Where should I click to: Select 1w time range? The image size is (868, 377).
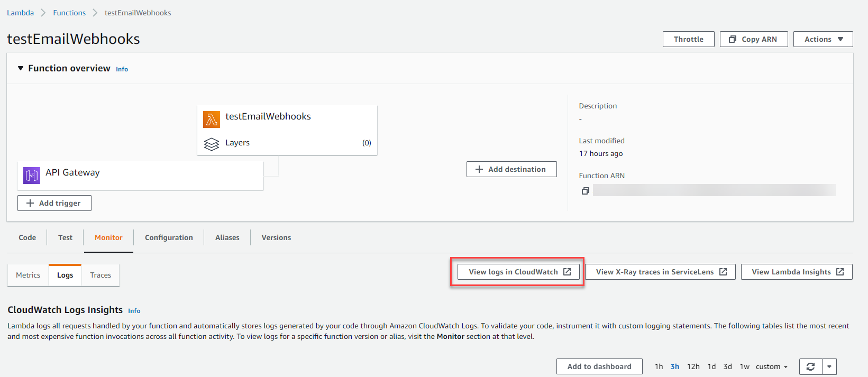click(745, 366)
